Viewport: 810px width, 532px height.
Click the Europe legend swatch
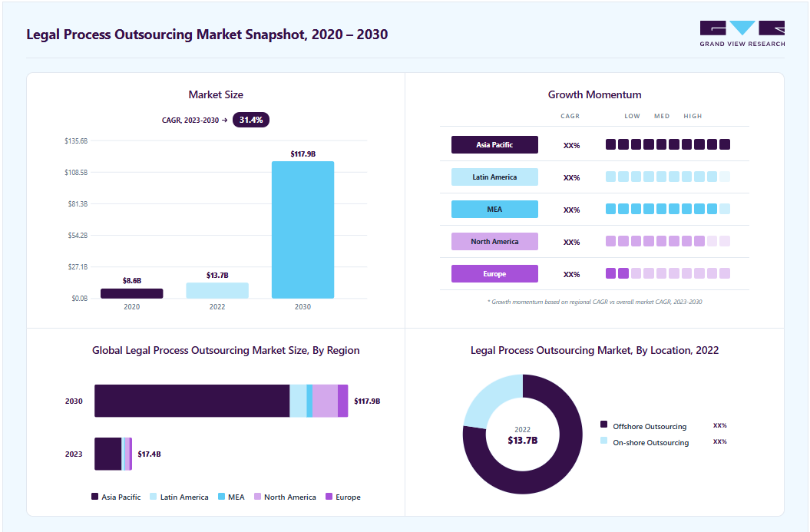tap(329, 497)
